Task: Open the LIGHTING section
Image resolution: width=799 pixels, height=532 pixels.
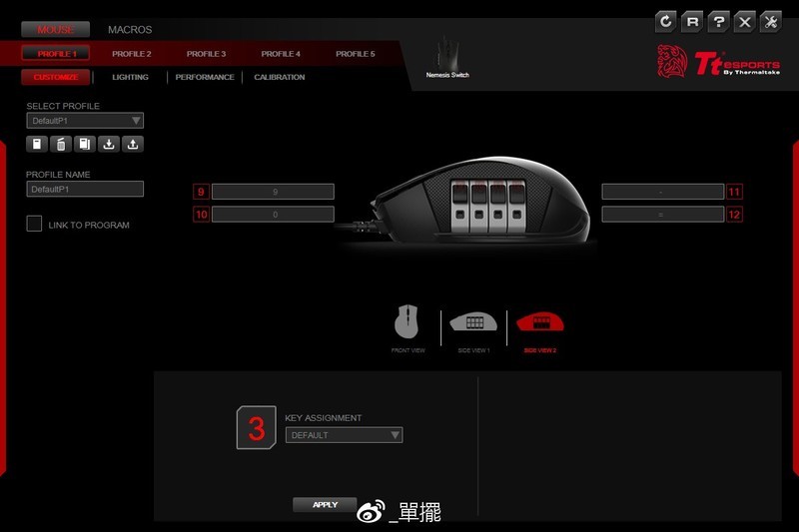Action: [x=131, y=77]
